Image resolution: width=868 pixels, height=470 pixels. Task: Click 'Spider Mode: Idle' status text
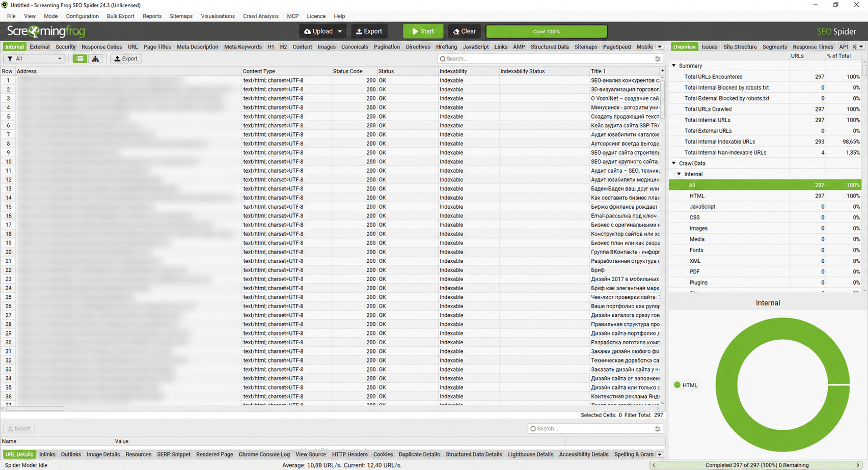pos(26,465)
